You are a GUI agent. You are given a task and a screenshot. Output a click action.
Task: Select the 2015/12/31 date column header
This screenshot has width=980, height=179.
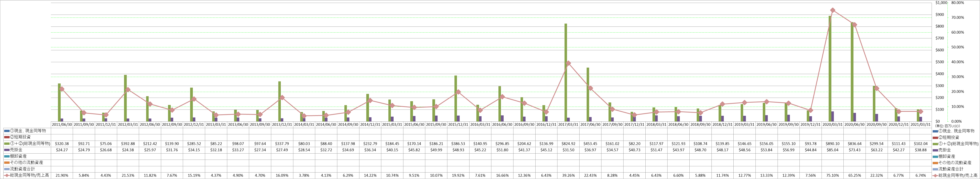click(458, 125)
